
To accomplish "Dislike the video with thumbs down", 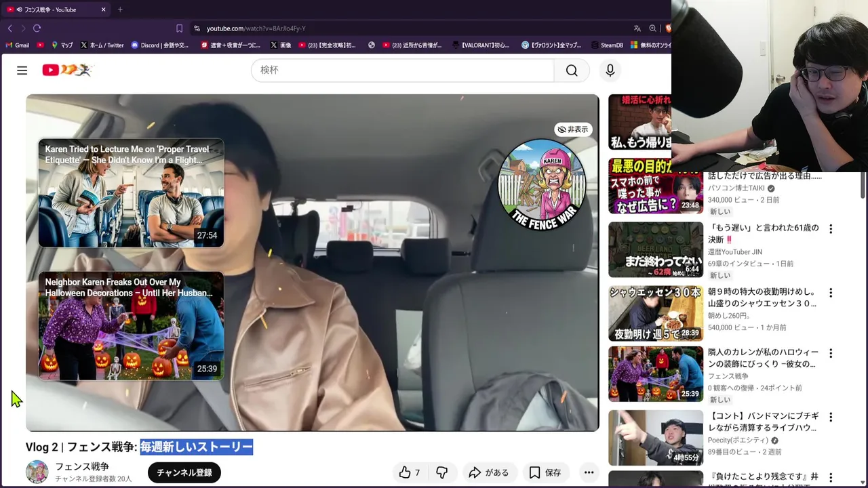I will 442,472.
